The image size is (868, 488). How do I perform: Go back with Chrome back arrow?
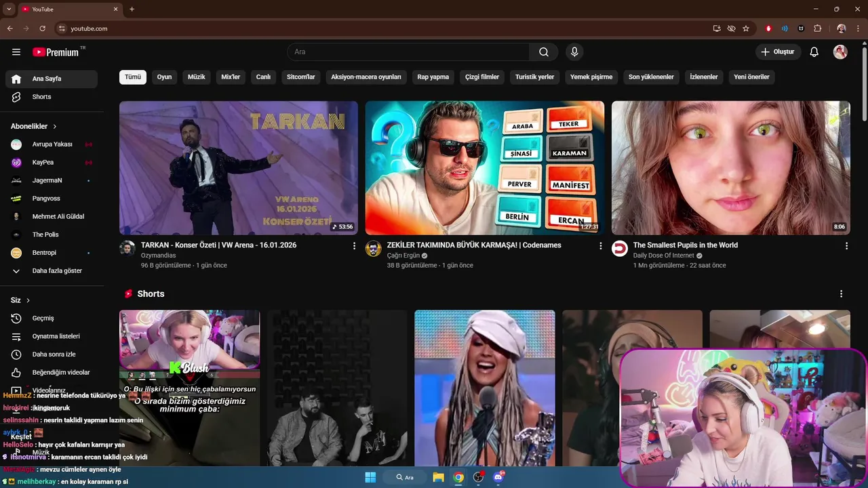pyautogui.click(x=9, y=28)
